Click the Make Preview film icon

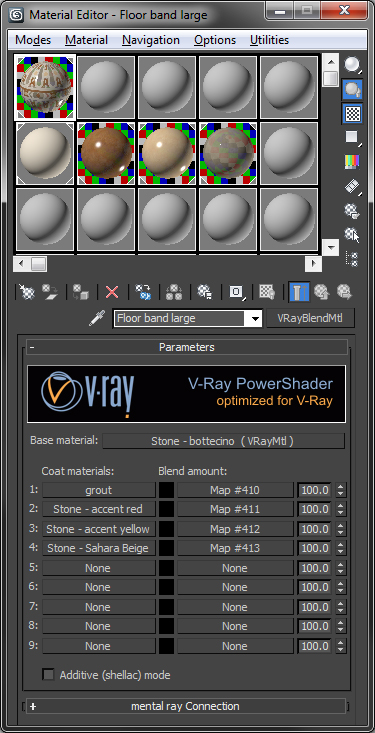[x=352, y=187]
